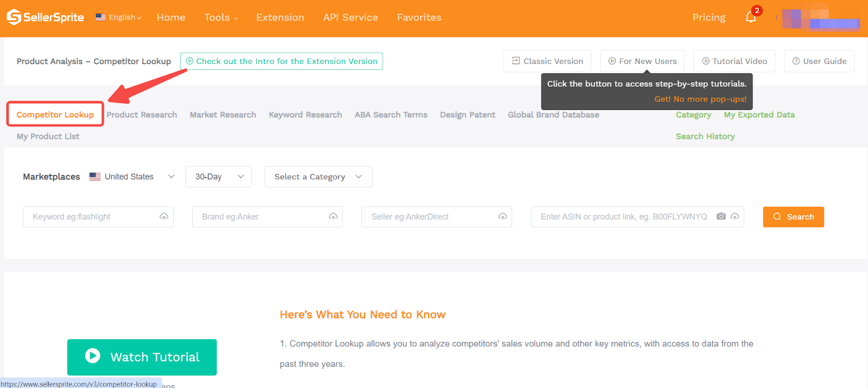Screen dimensions: 868x388
Task: Select Competitor Lookup tab
Action: click(x=55, y=114)
